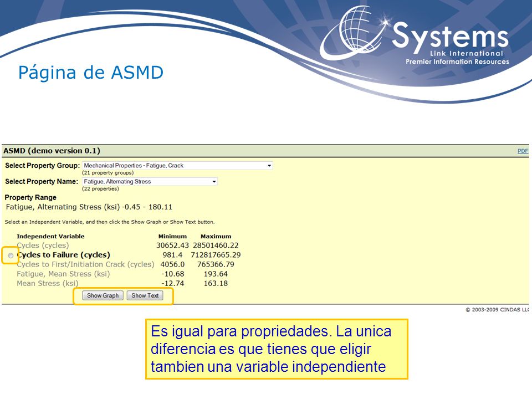Click the minimum value 30652.43
The height and width of the screenshot is (399, 532).
(x=172, y=245)
